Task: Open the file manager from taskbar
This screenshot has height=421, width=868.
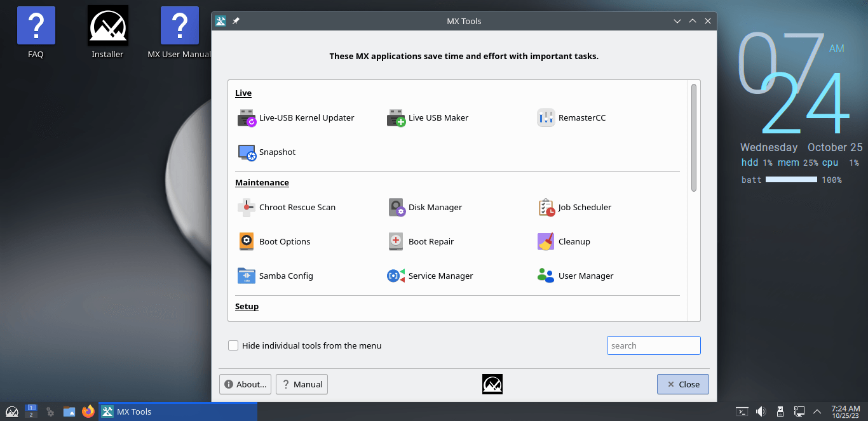Action: coord(69,411)
